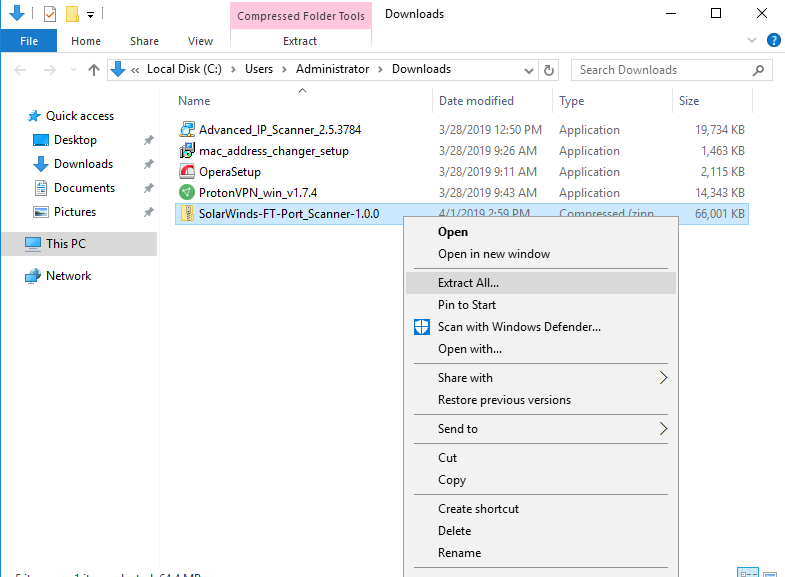Click the Downloads arrow icon in sidebar
Viewport: 785px width, 577px height.
(x=41, y=164)
